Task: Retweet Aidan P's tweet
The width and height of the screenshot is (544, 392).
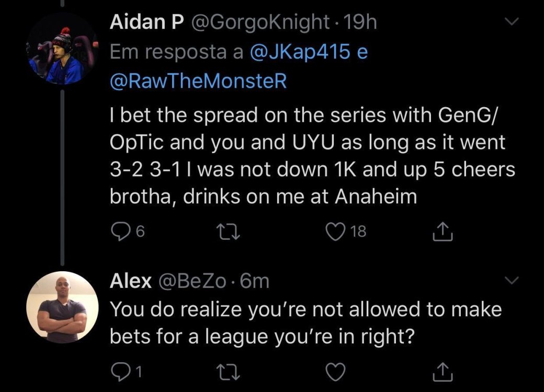Action: tap(229, 231)
